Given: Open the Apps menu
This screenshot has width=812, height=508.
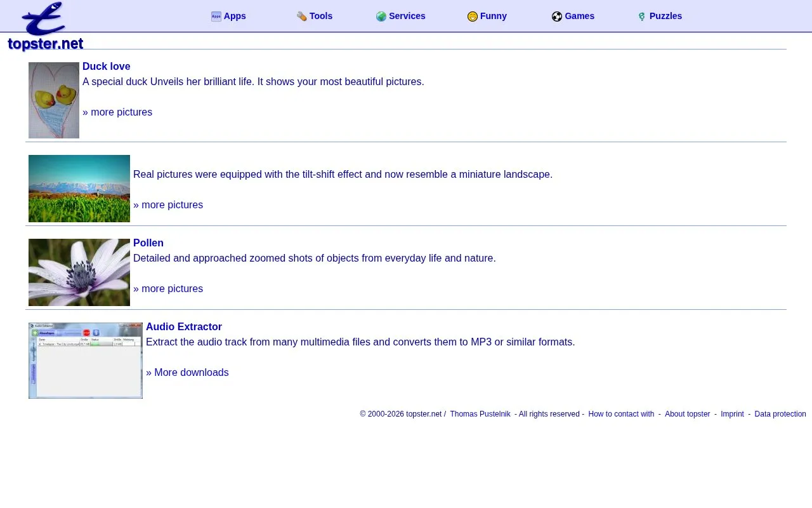Looking at the screenshot, I should pyautogui.click(x=235, y=16).
